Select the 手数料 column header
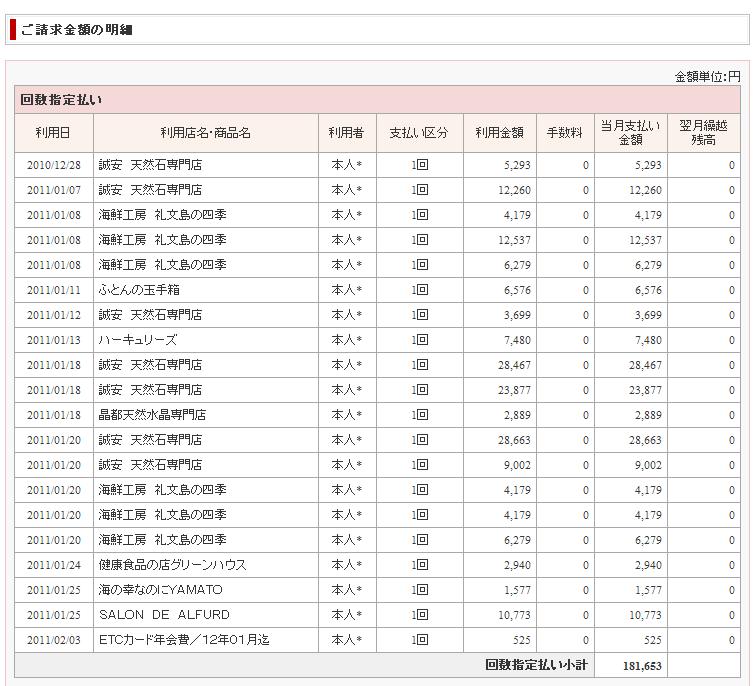This screenshot has width=754, height=686. pyautogui.click(x=565, y=133)
